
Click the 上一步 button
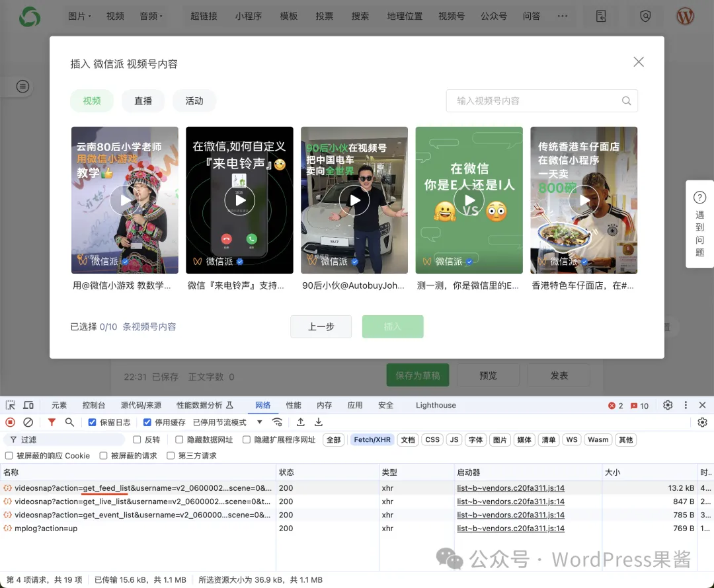pos(321,327)
